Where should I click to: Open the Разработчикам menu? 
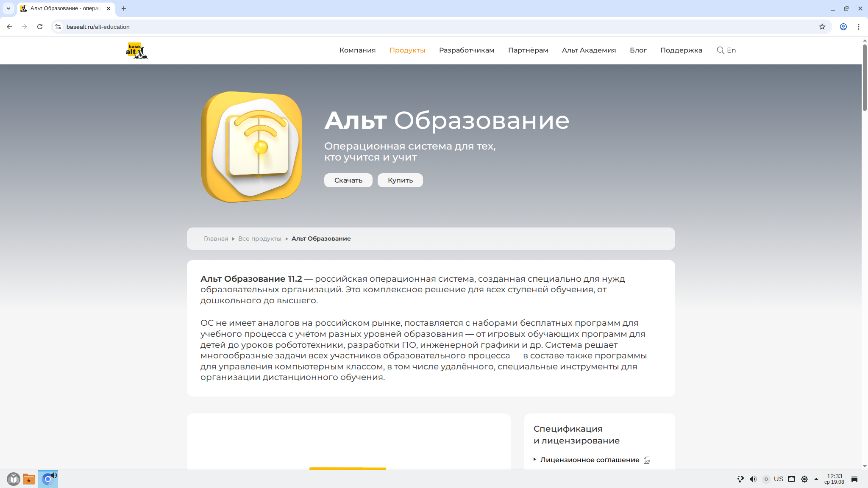[x=467, y=50]
